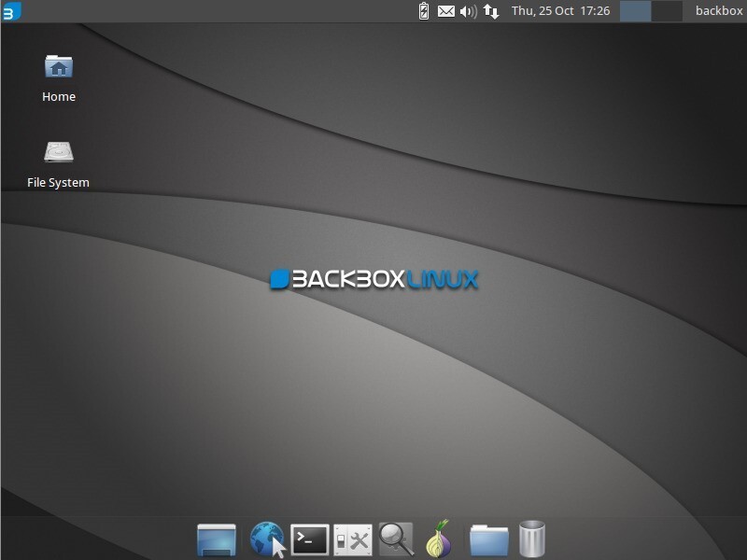Screen dimensions: 747x560
Task: Open the file manager folder in the dock
Action: click(x=488, y=539)
